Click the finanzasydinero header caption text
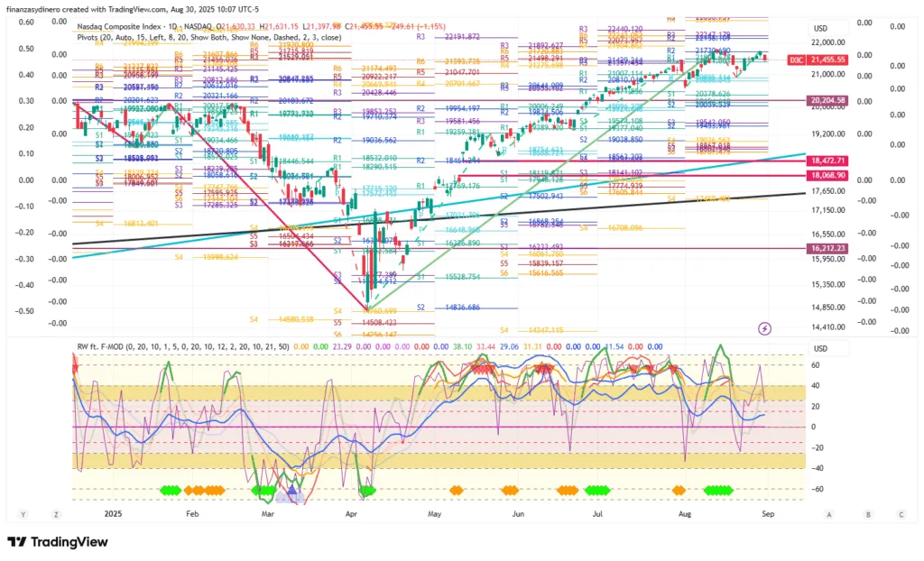This screenshot has width=924, height=561. coord(133,9)
